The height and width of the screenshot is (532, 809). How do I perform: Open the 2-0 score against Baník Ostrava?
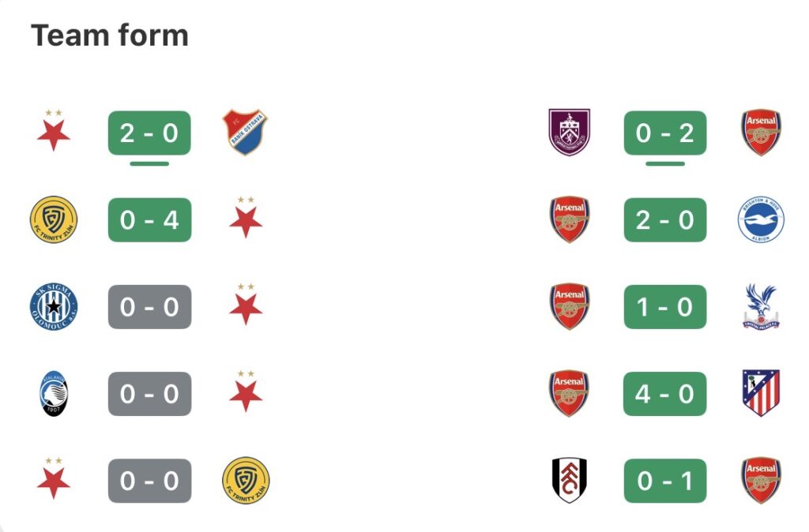coord(149,133)
